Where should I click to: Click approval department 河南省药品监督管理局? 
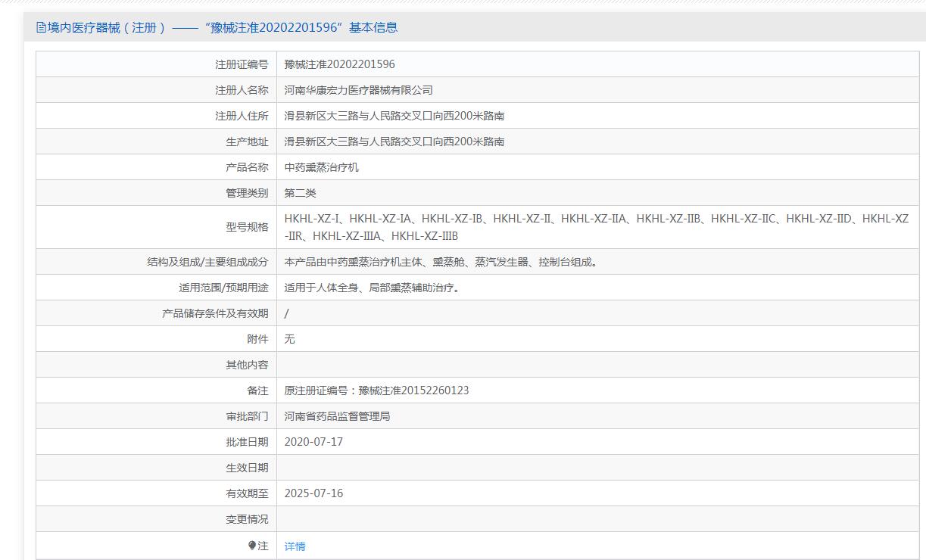pos(337,416)
